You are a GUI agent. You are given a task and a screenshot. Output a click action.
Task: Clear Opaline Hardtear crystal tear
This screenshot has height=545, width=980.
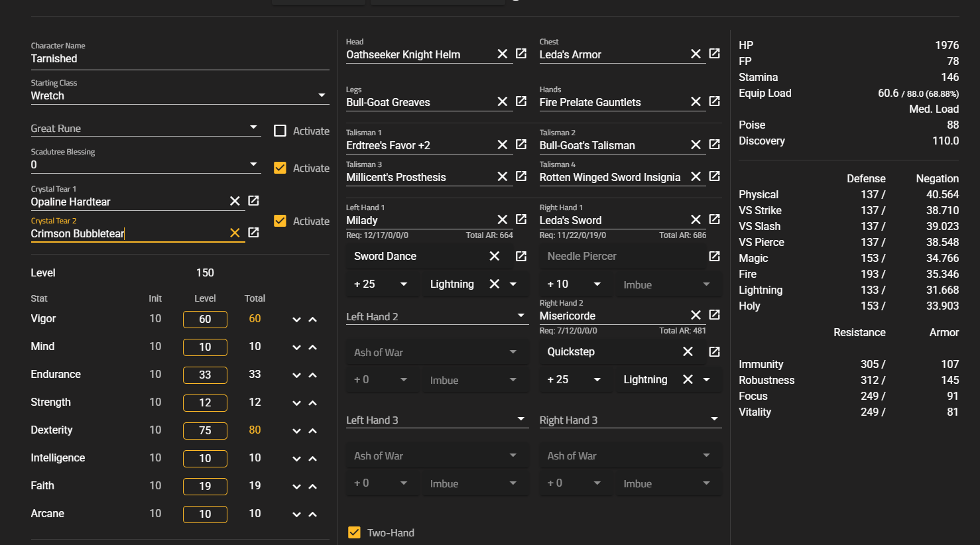tap(235, 201)
